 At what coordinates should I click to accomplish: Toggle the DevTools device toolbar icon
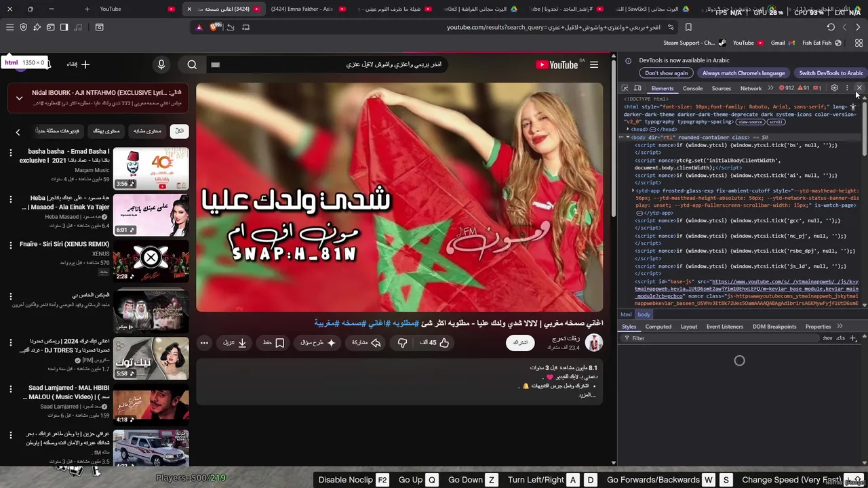[637, 88]
